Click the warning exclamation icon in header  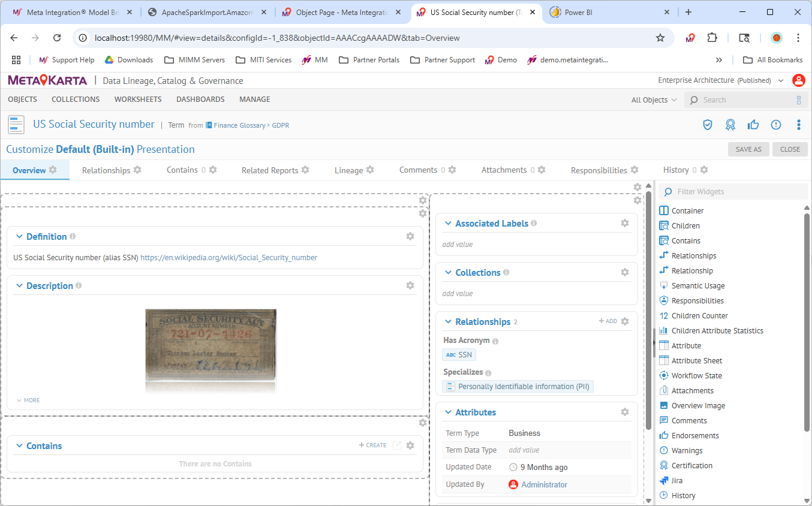pos(776,125)
